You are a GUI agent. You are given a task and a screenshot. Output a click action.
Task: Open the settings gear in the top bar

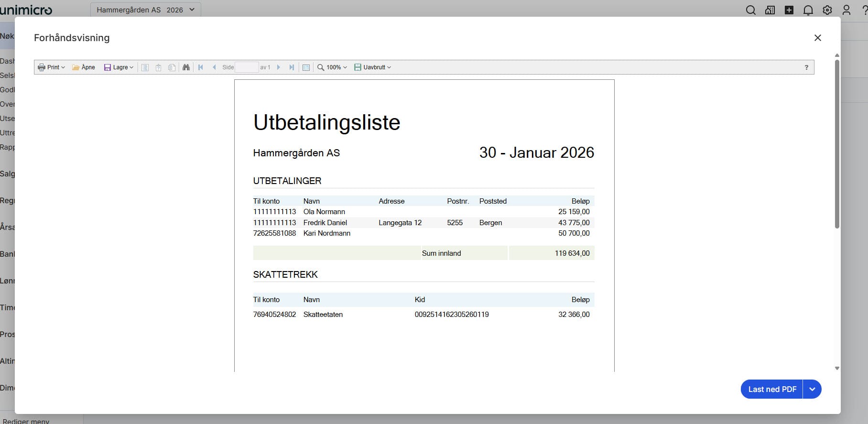point(827,10)
